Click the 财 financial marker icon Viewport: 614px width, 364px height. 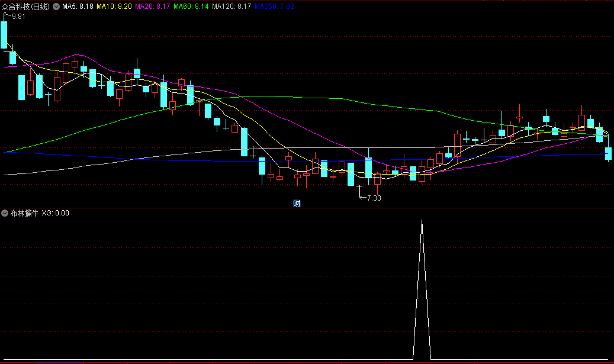point(297,203)
